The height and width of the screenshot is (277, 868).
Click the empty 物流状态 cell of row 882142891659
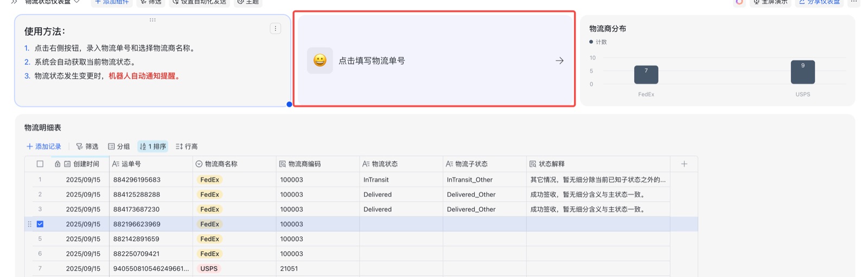tap(401, 239)
